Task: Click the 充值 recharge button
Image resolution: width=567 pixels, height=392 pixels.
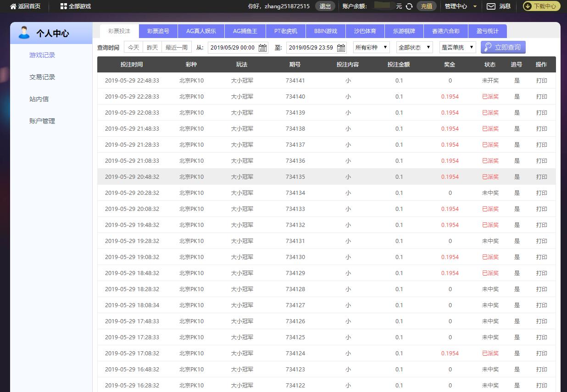Action: tap(427, 6)
